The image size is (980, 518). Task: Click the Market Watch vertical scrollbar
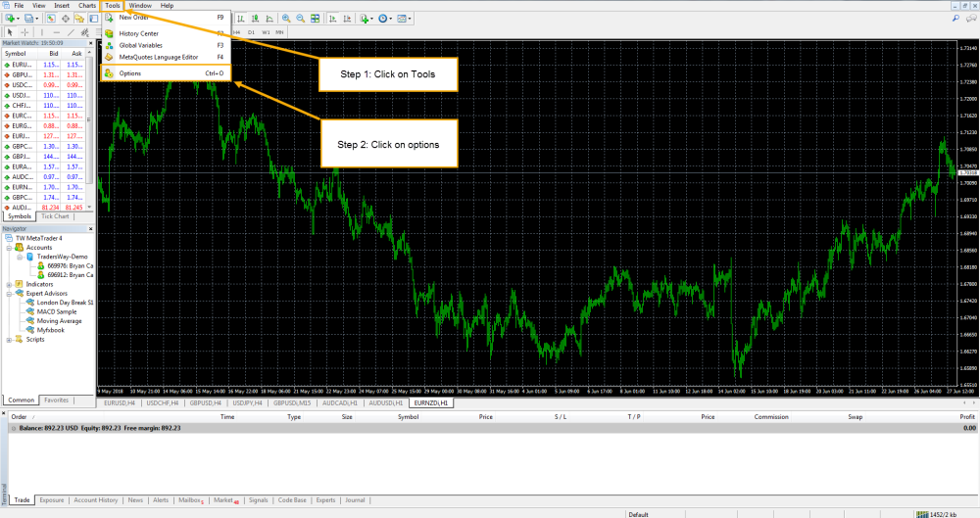[90, 128]
